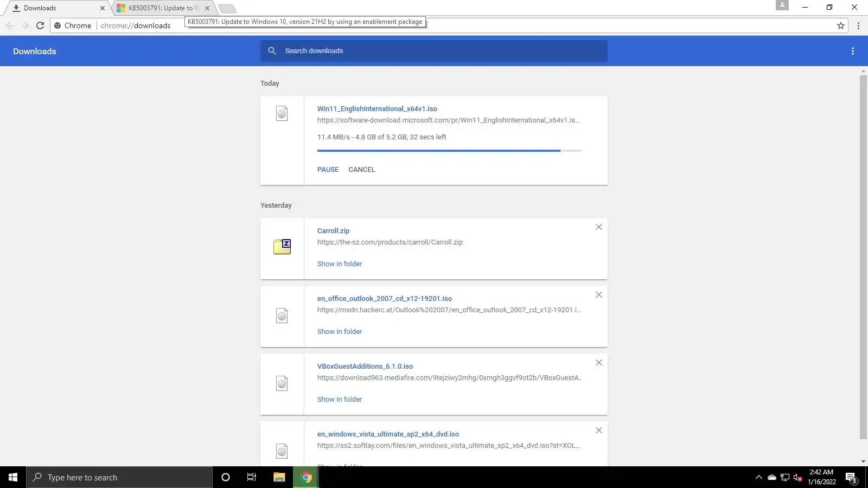This screenshot has width=868, height=488.
Task: Open the Windows Start menu
Action: (x=13, y=477)
